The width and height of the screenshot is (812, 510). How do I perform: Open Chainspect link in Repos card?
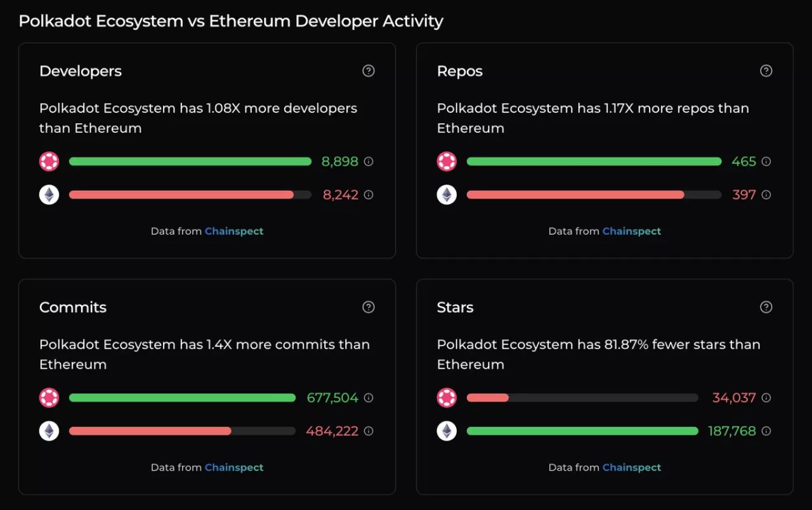(631, 232)
